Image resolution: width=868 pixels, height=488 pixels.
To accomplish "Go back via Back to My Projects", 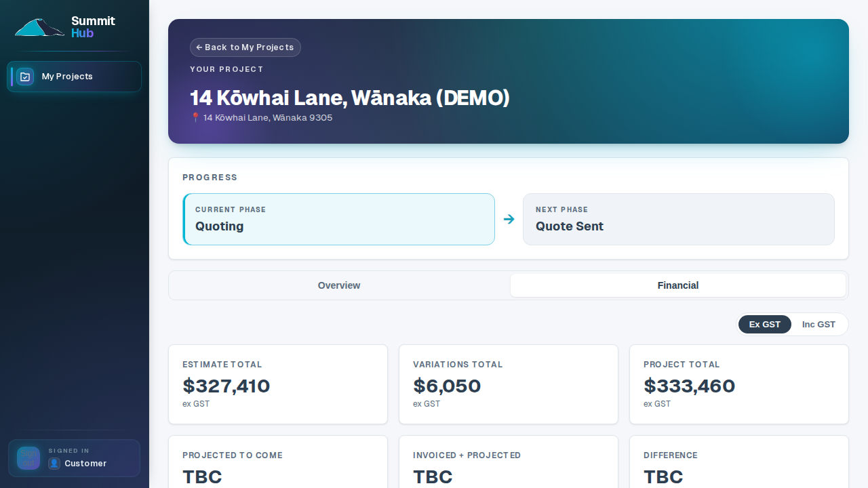I will click(x=245, y=47).
